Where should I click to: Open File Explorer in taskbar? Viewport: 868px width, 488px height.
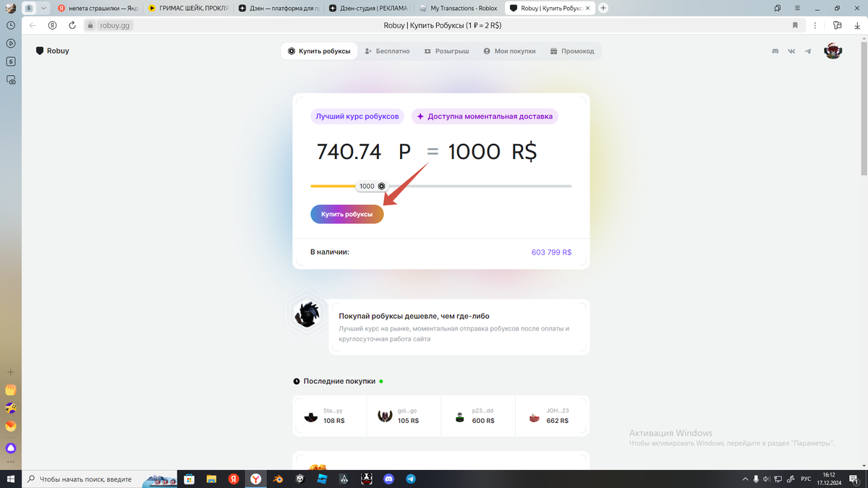point(211,479)
